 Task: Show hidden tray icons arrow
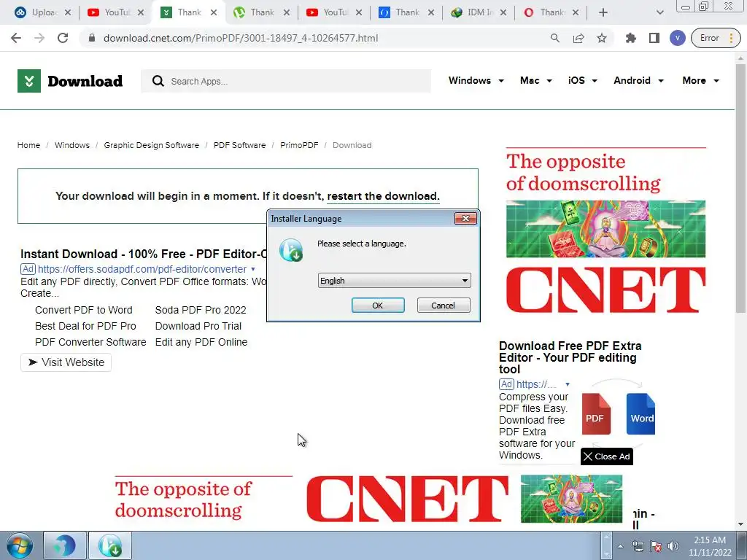[620, 546]
